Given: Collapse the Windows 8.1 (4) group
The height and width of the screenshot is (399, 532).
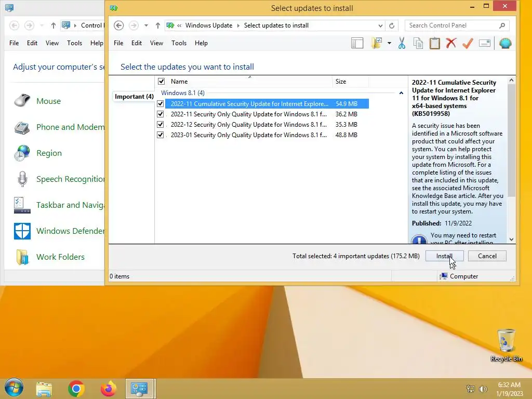Looking at the screenshot, I should tap(401, 93).
